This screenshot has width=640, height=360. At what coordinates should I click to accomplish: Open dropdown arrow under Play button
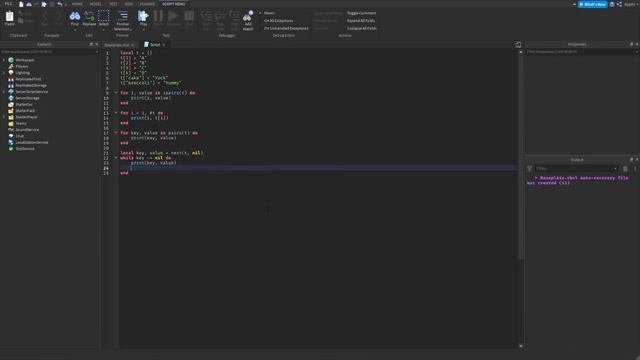(x=143, y=29)
